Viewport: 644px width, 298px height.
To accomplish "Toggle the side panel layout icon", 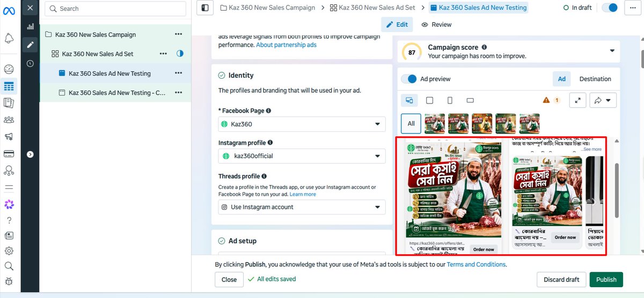I will 204,8.
